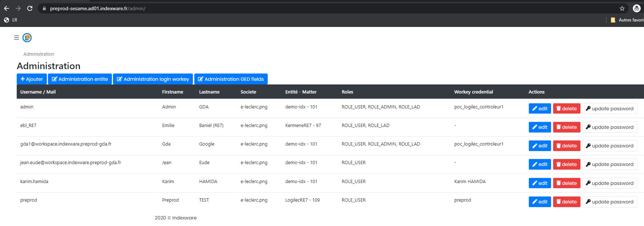Click the address bar URL
The width and height of the screenshot is (644, 226).
point(98,8)
